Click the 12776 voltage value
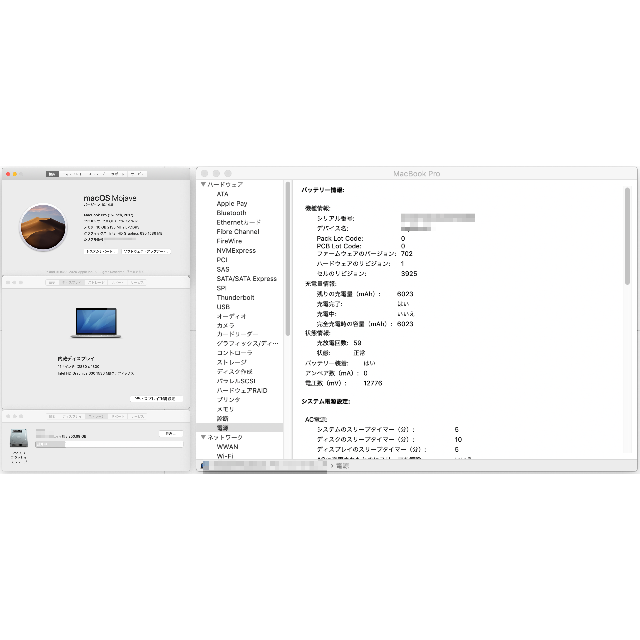Viewport: 640px width, 640px height. click(373, 383)
